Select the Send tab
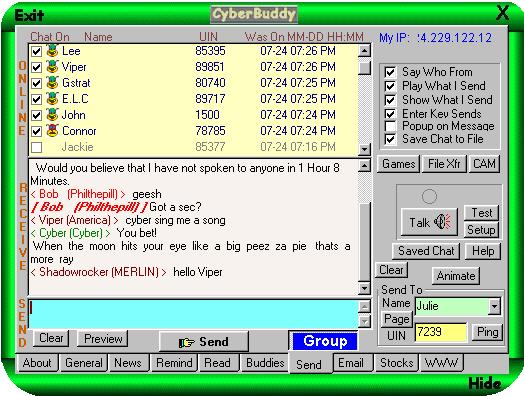 (309, 364)
